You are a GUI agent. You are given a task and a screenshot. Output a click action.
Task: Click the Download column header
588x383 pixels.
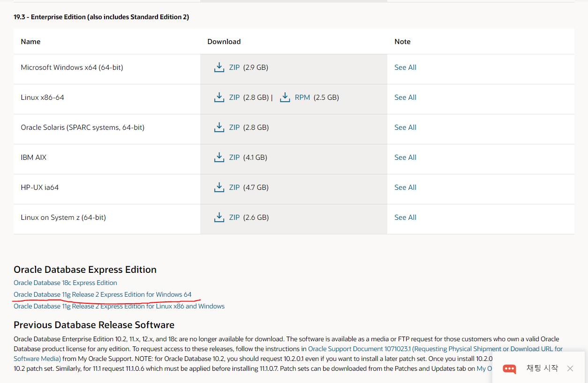(224, 42)
